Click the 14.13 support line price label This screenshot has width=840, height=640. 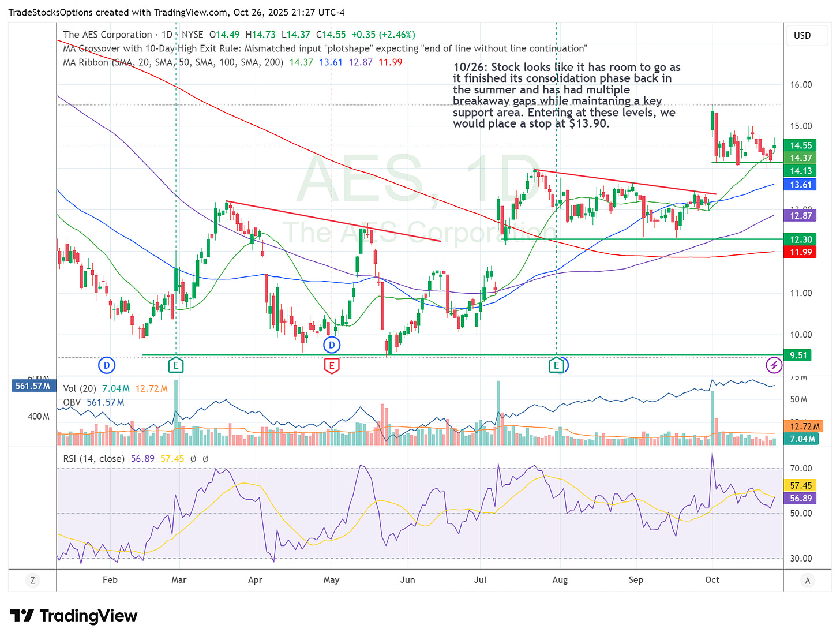(x=801, y=170)
